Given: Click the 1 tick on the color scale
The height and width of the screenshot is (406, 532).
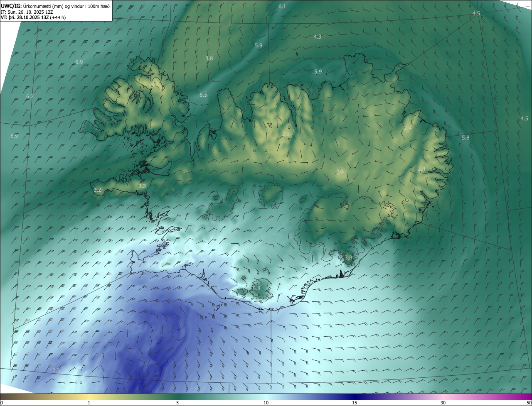Looking at the screenshot, I should pos(89,403).
